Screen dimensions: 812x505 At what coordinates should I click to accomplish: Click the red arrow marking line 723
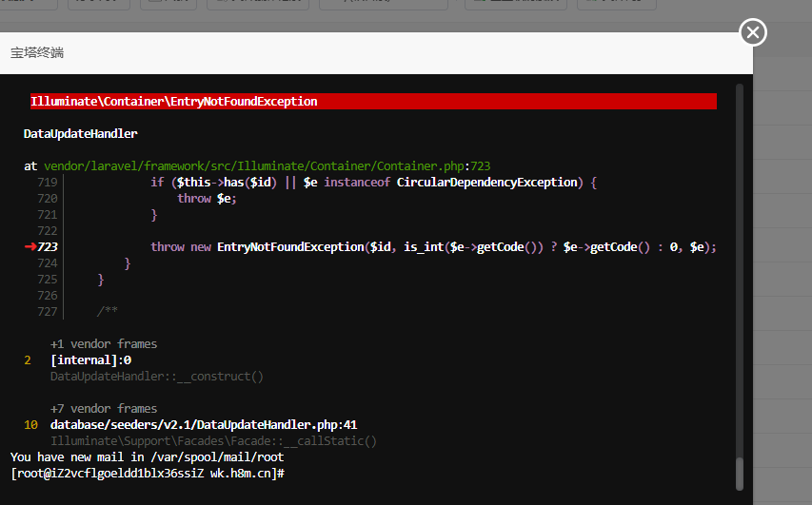pos(30,247)
